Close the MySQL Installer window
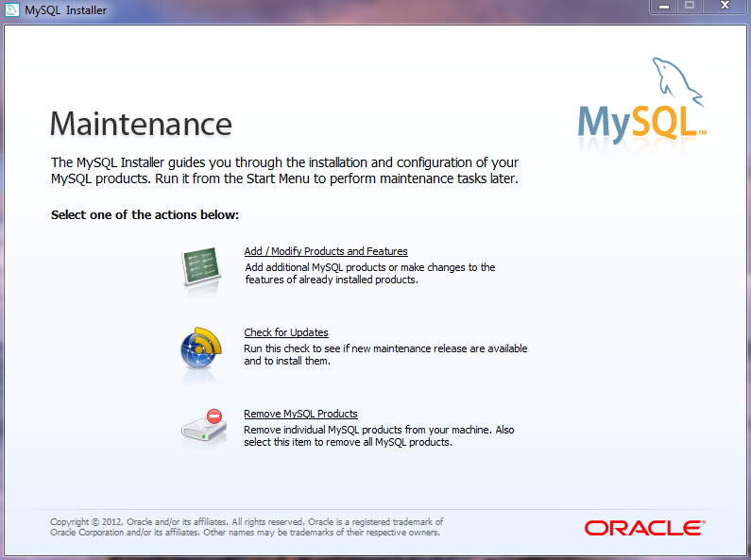 click(725, 7)
